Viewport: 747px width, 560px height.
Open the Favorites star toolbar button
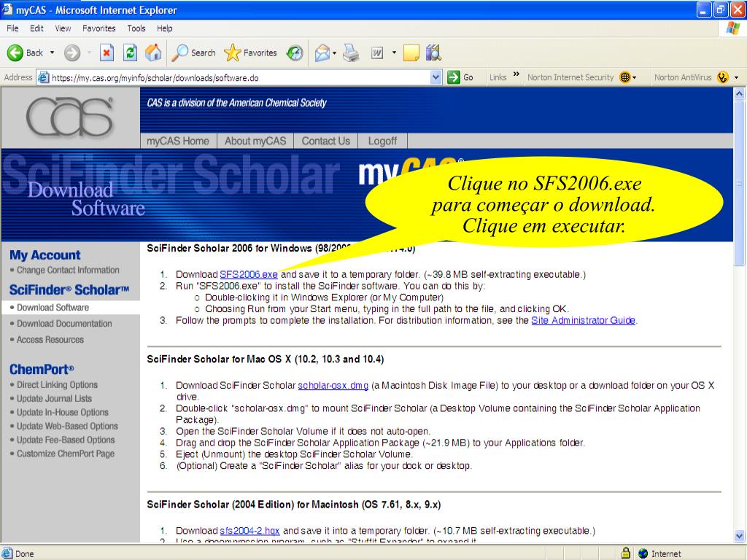pyautogui.click(x=251, y=52)
